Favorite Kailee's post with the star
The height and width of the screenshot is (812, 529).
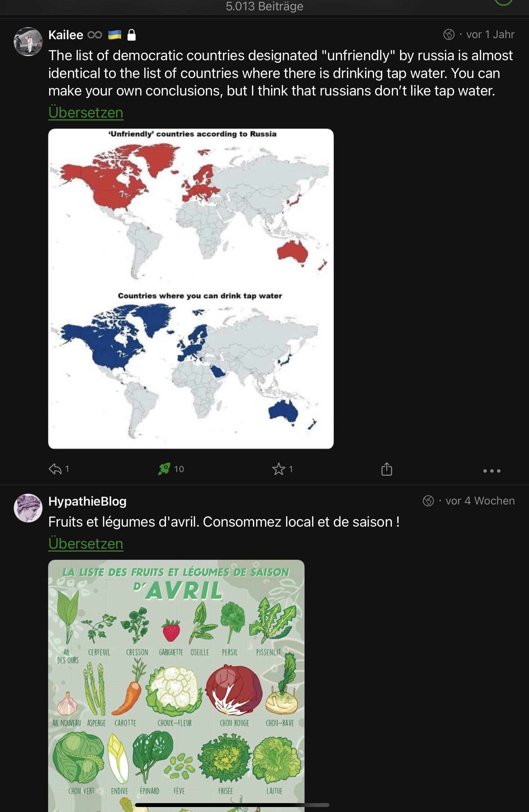[x=279, y=469]
